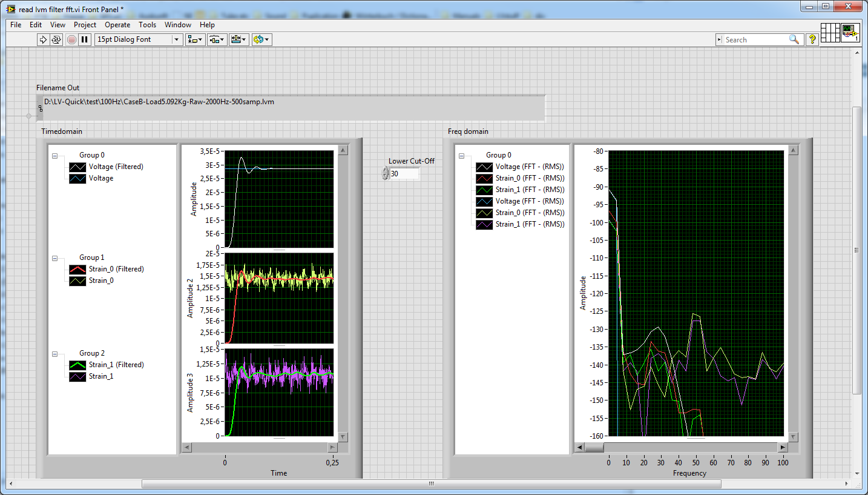
Task: Click the Timedomain graph scroll down arrow
Action: pyautogui.click(x=343, y=437)
